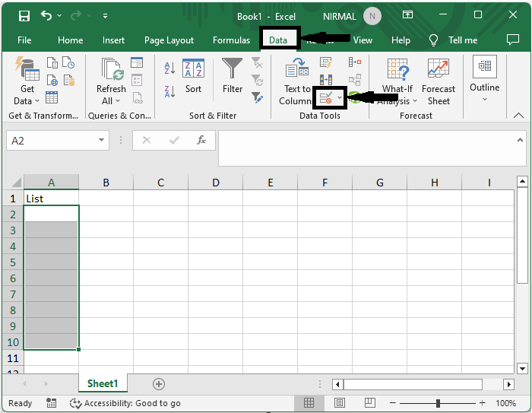This screenshot has height=413, width=532.
Task: Click cell A1 containing List
Action: [51, 198]
